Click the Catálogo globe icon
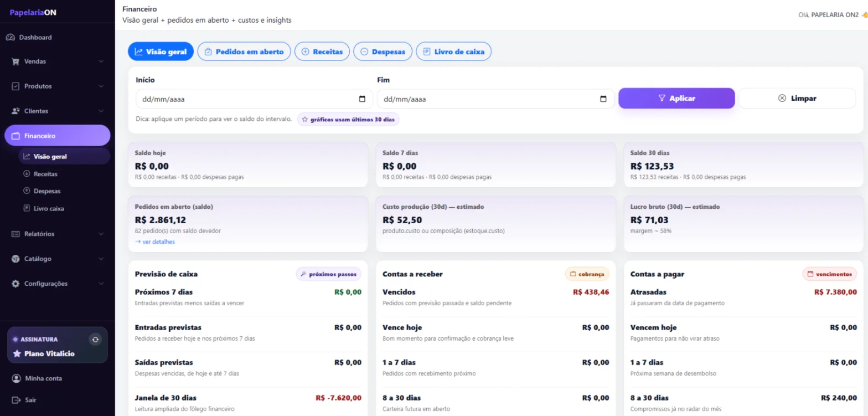 [15, 259]
